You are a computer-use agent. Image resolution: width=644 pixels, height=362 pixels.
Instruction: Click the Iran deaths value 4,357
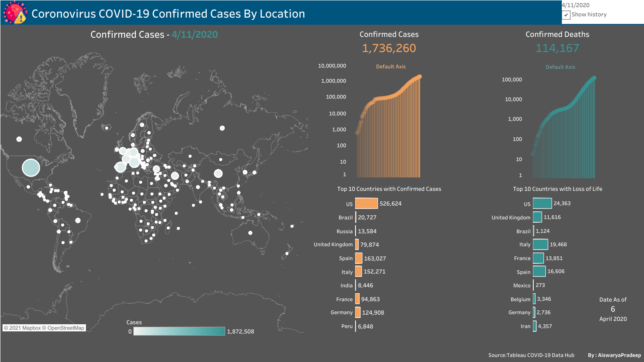tap(545, 326)
